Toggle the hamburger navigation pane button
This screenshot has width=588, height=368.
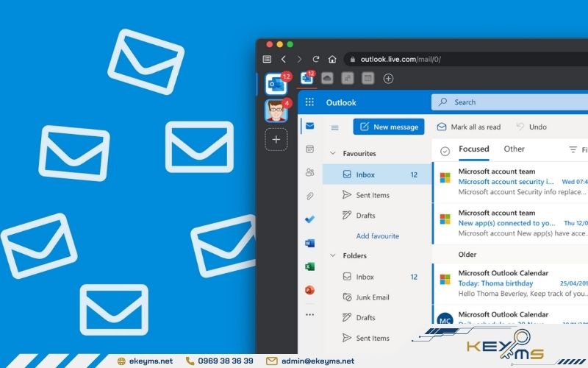[x=335, y=127]
